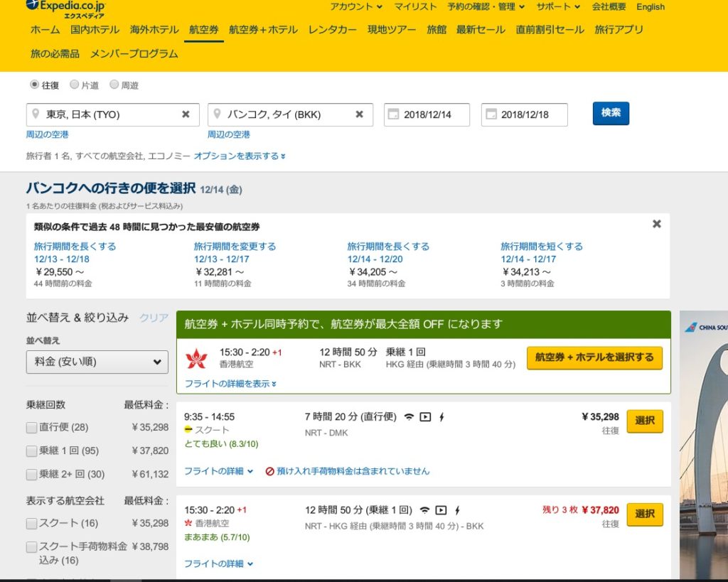
Task: Click 周辺の空港 under Bangkok destination
Action: (229, 134)
